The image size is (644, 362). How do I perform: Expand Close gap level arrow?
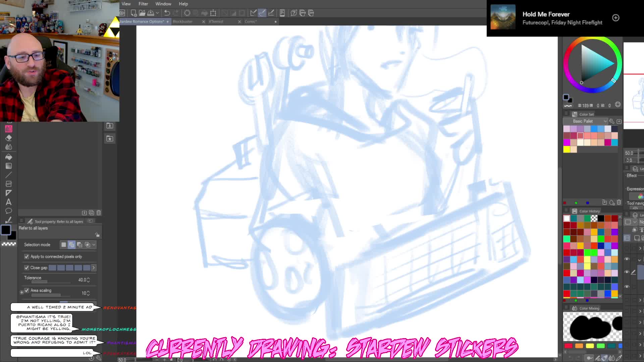click(94, 267)
